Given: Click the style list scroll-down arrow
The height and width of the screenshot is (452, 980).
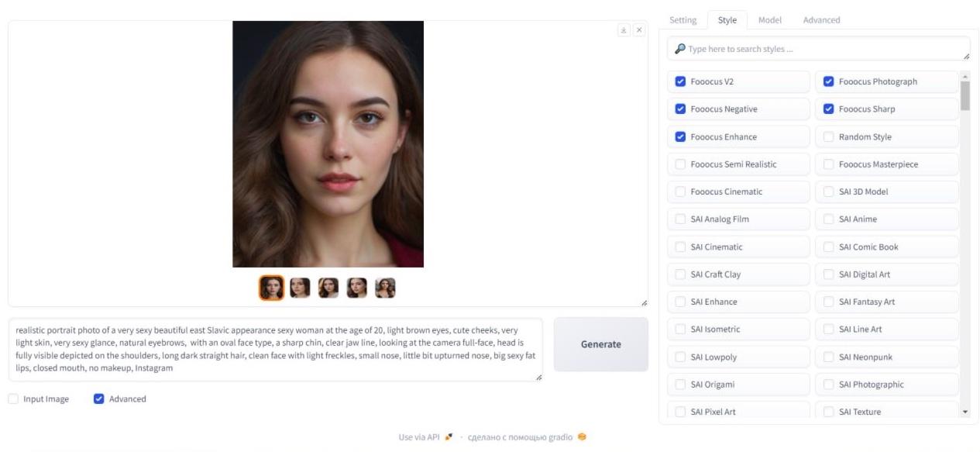Looking at the screenshot, I should (965, 412).
